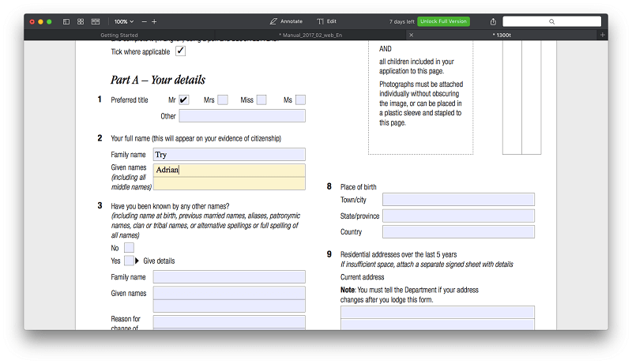The image size is (632, 364).
Task: Check the Ms title checkbox
Action: tap(300, 99)
